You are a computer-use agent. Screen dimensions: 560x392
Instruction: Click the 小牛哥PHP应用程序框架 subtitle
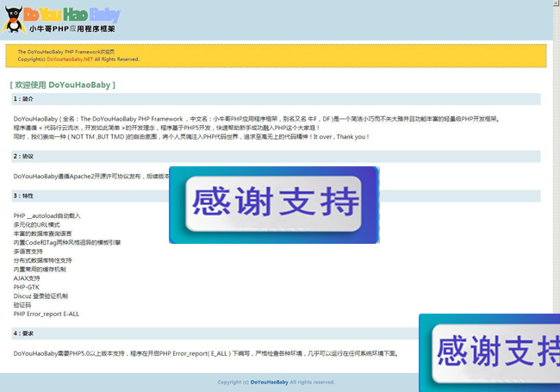[72, 29]
